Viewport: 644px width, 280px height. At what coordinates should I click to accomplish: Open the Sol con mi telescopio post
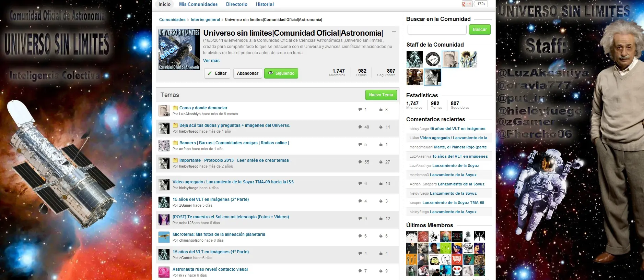(231, 217)
